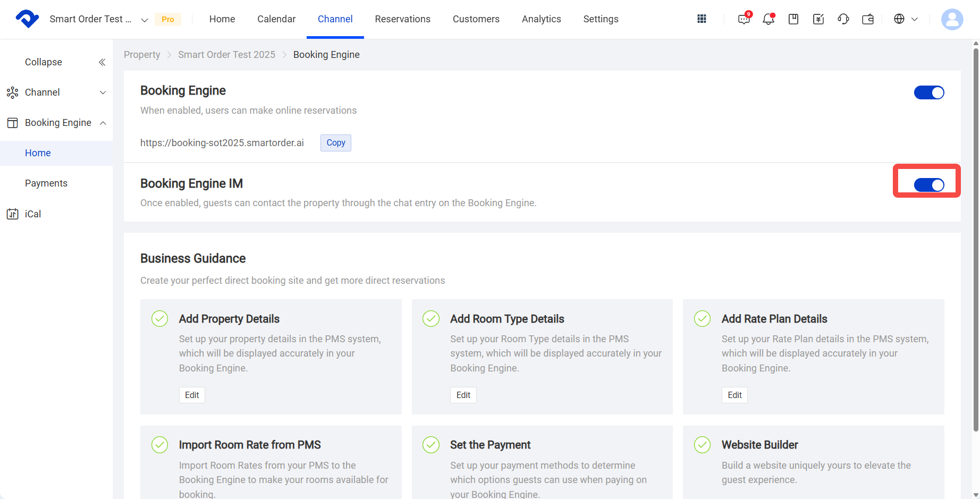Click the booking-sot2025.smartorder.ai URL text
The height and width of the screenshot is (499, 980).
click(x=222, y=142)
